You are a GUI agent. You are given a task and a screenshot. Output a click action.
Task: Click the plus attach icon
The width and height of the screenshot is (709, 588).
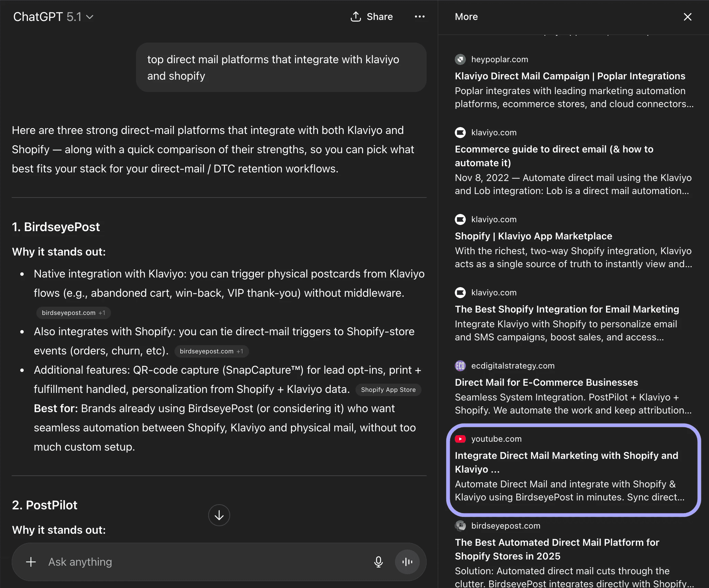[31, 562]
